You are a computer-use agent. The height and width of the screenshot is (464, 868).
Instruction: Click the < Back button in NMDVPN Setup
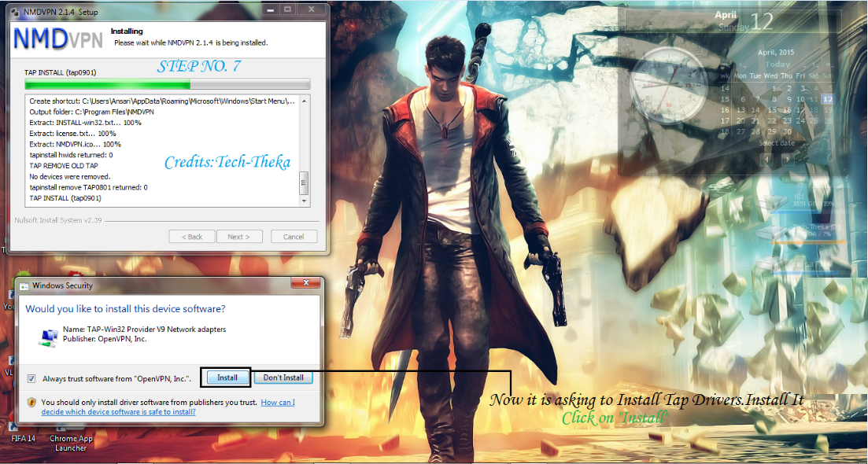click(192, 237)
